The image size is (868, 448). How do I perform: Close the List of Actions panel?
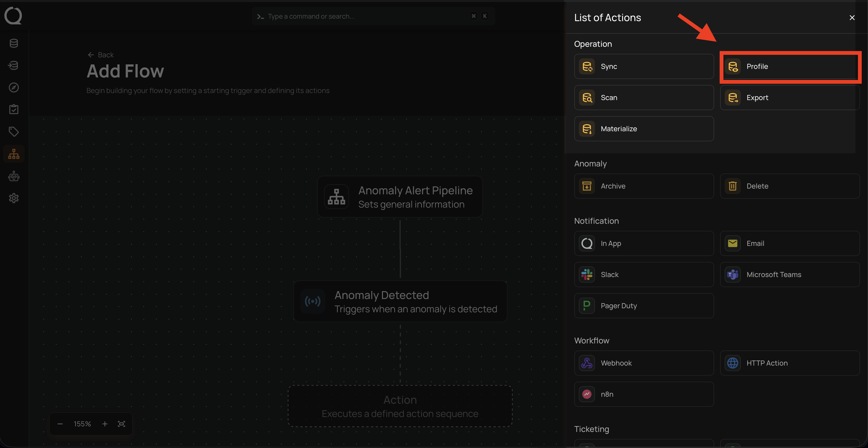852,18
